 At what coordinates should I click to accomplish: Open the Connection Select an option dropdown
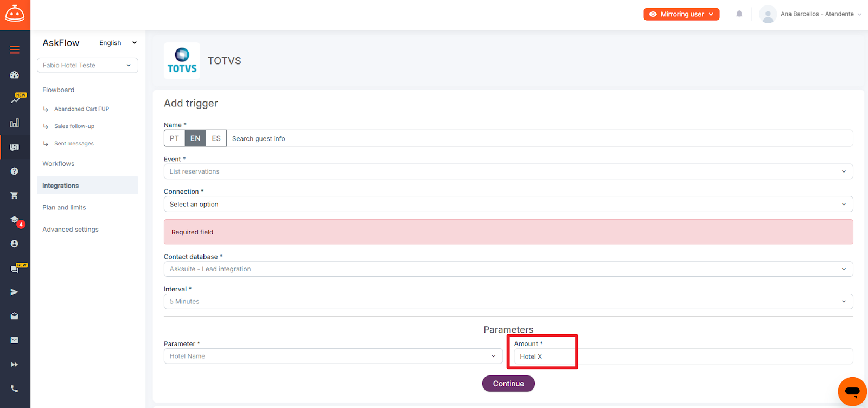click(508, 204)
